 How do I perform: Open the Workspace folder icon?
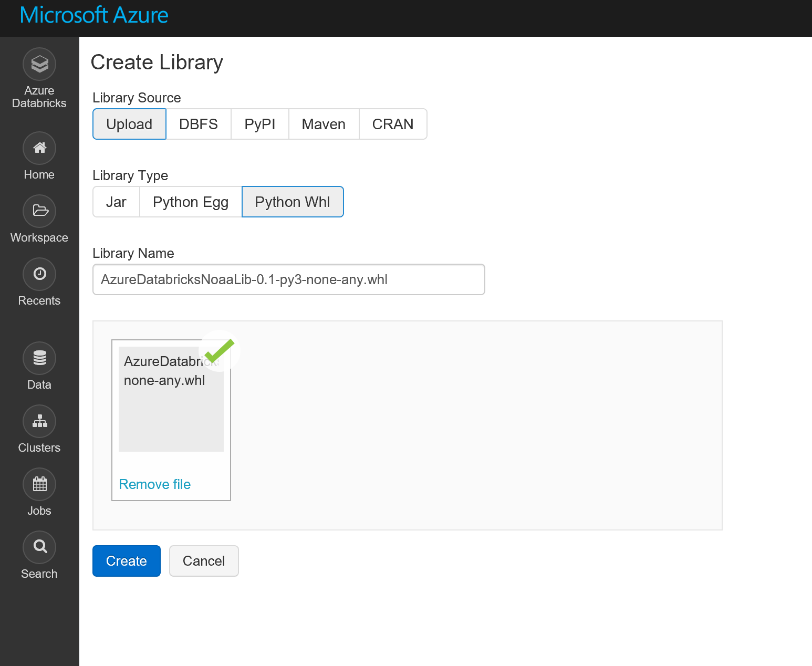click(39, 212)
